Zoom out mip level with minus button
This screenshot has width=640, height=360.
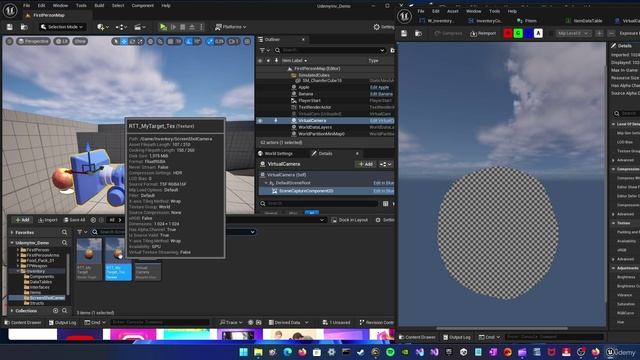(x=611, y=33)
